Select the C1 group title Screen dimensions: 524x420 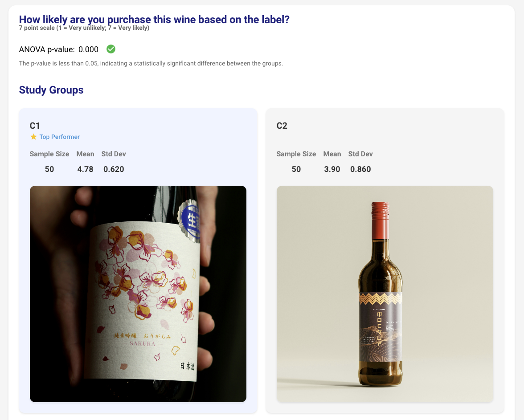[x=35, y=126]
